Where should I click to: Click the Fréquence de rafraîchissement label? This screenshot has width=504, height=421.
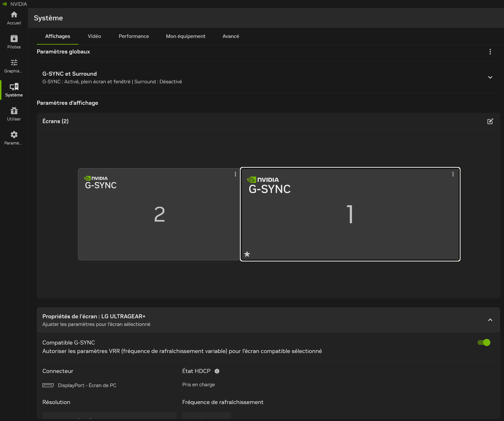(x=223, y=402)
